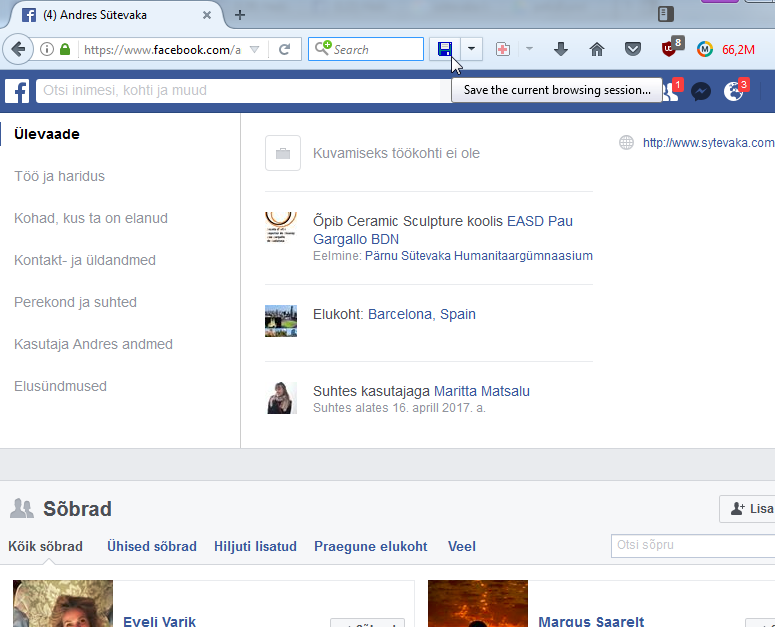Image resolution: width=775 pixels, height=627 pixels.
Task: Select the Ühised sõbrad tab
Action: [152, 546]
